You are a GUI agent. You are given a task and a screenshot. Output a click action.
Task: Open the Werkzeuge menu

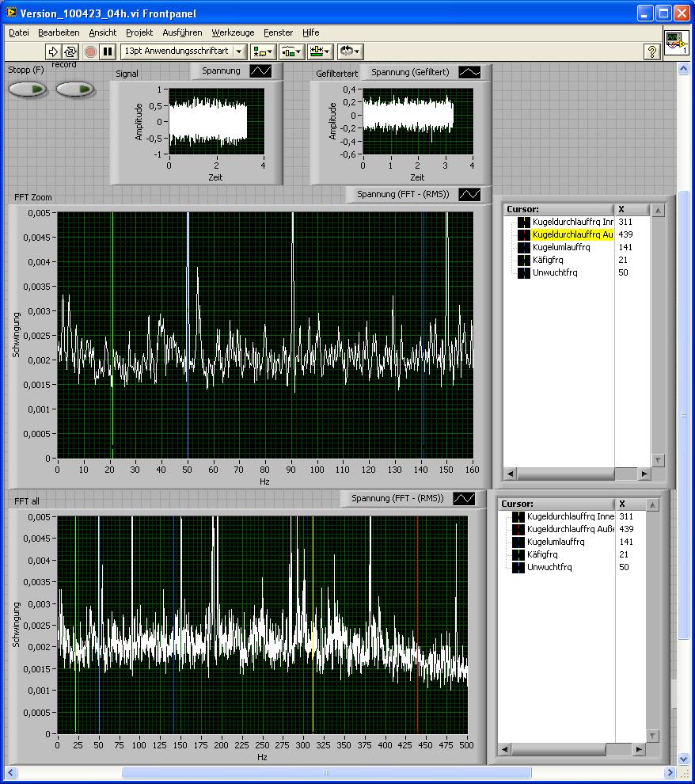[x=233, y=32]
